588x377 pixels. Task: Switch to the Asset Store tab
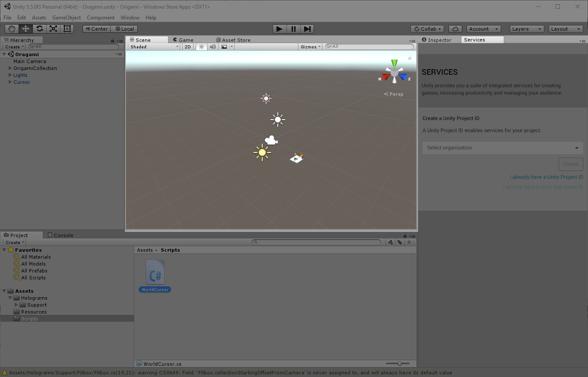click(x=233, y=40)
